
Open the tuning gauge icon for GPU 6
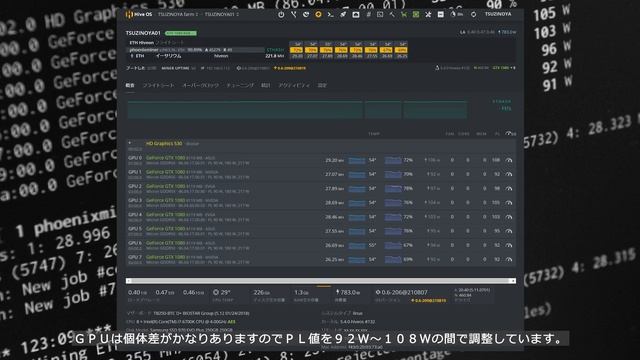coord(509,245)
